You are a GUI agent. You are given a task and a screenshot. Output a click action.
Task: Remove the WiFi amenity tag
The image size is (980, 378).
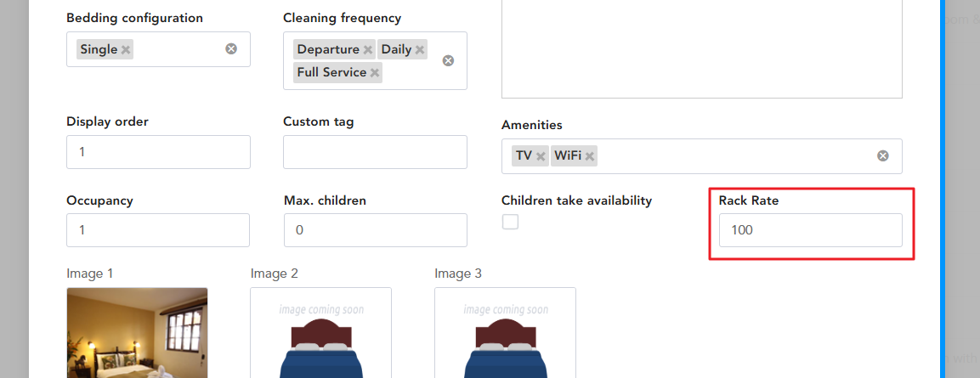click(590, 156)
